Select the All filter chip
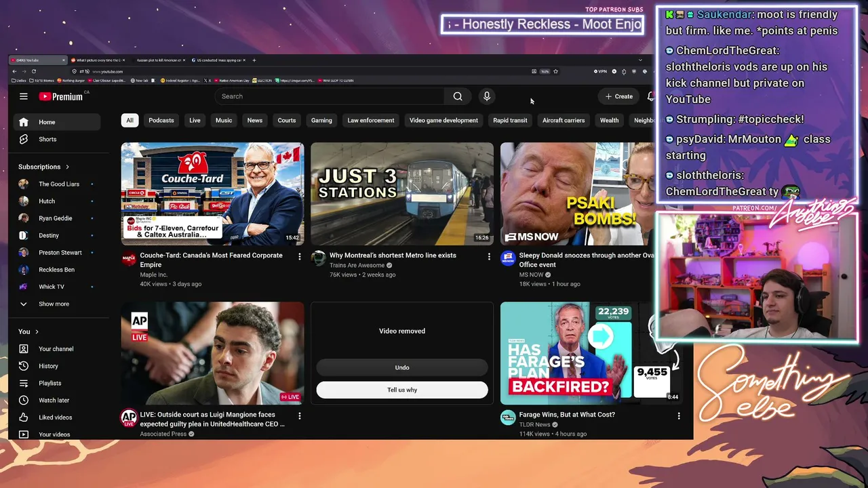 [x=130, y=120]
